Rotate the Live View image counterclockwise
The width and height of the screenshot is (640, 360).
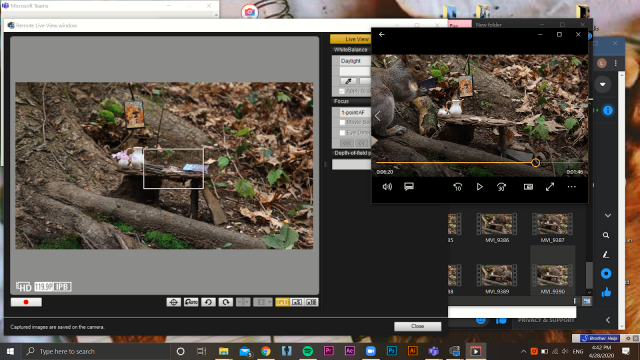point(208,302)
